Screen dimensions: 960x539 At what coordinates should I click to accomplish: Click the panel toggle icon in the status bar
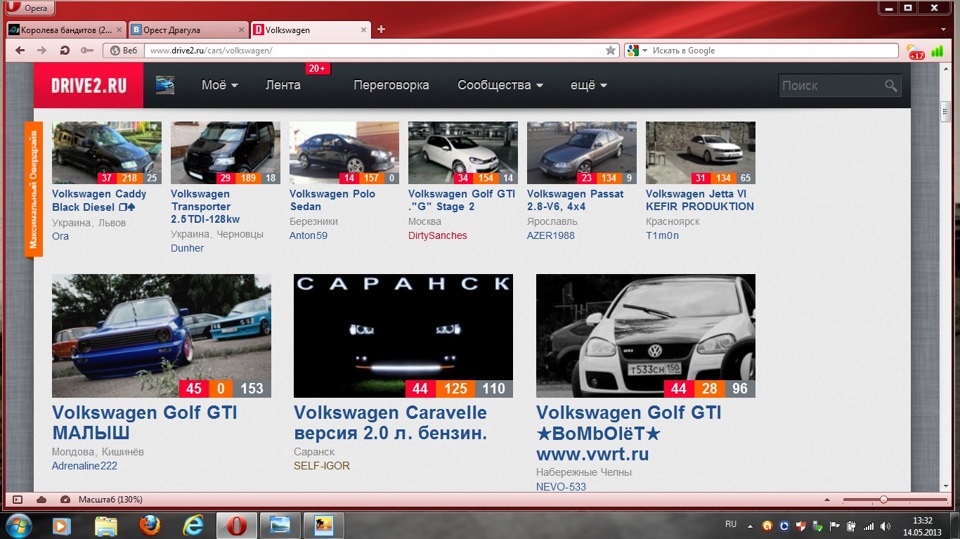[x=17, y=500]
